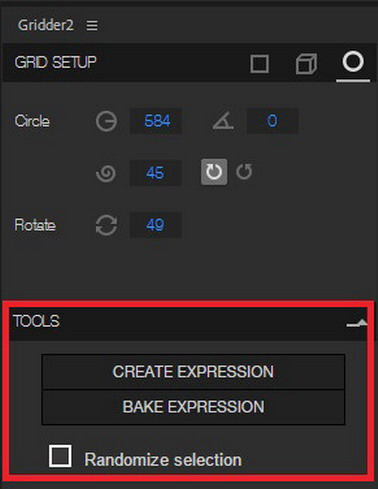Select the Gridder2 panel tab

click(x=46, y=25)
